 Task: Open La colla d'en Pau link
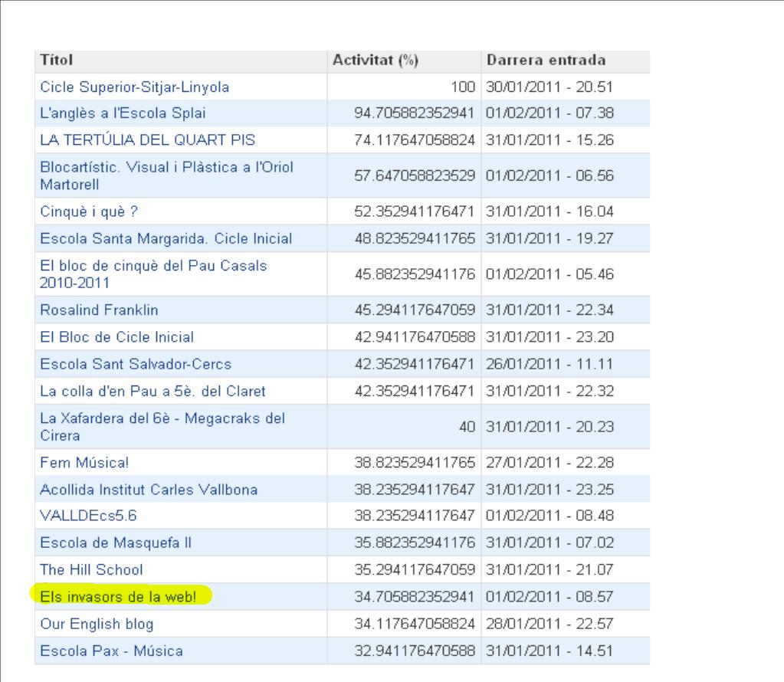coord(153,392)
